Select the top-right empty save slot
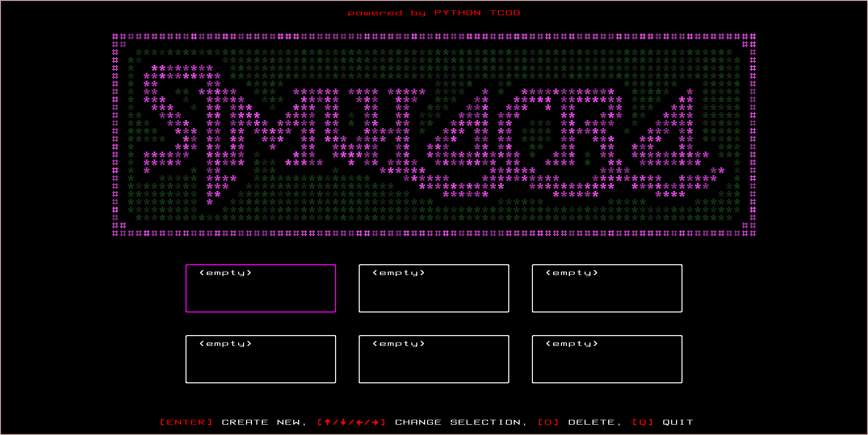868x435 pixels. 607,288
